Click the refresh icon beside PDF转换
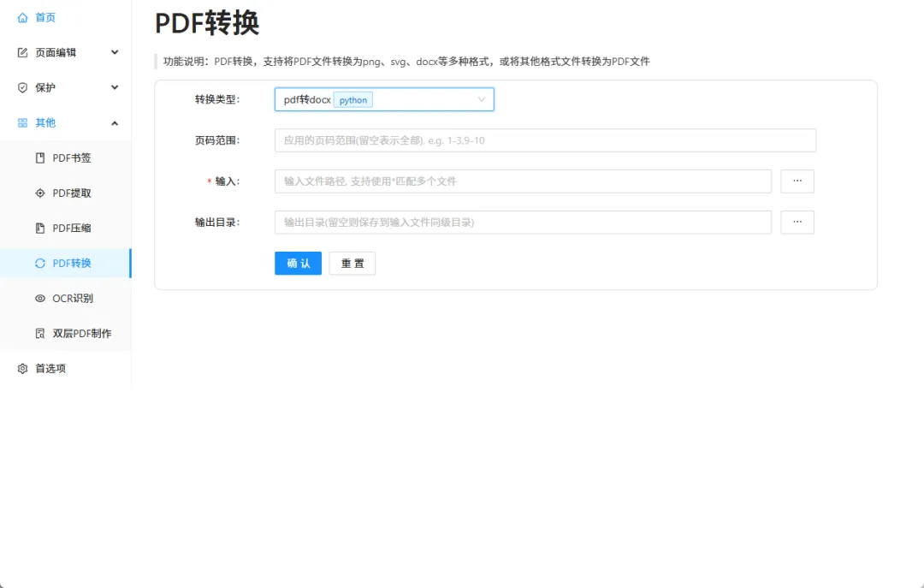This screenshot has height=588, width=924. [40, 263]
